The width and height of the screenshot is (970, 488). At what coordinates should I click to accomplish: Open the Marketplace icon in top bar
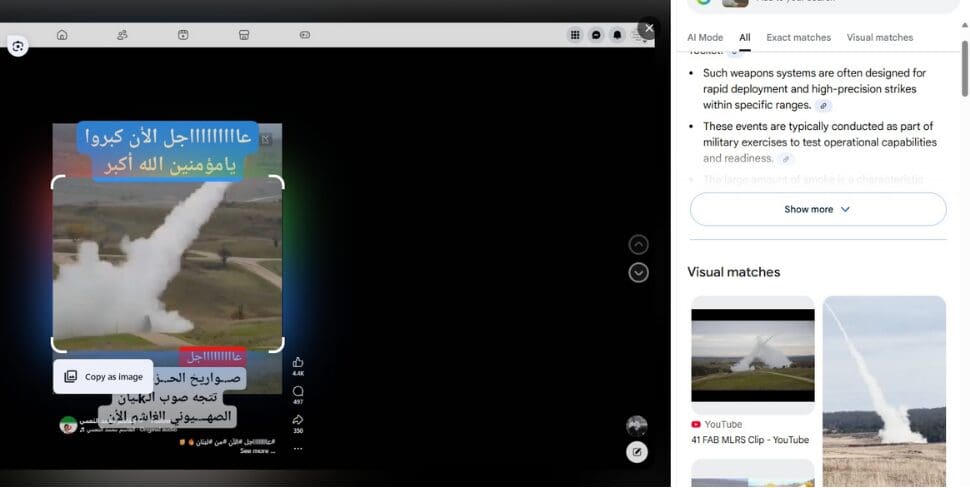tap(244, 35)
